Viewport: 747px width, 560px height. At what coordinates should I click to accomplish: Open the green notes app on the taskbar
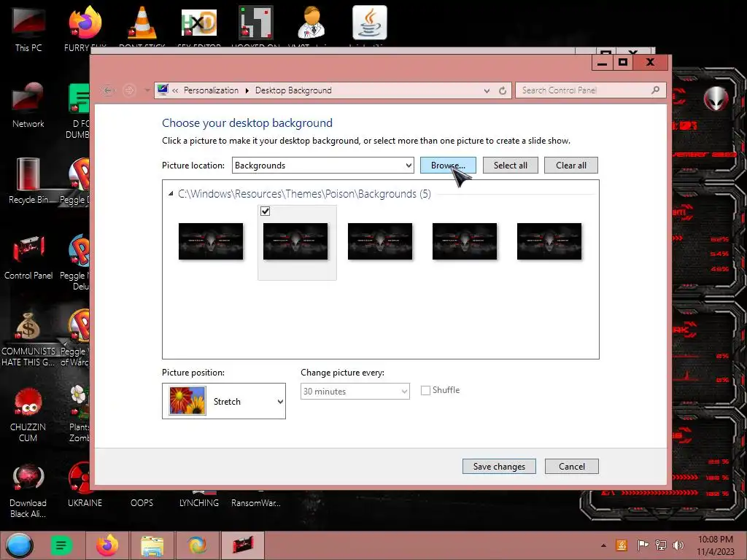(x=61, y=545)
